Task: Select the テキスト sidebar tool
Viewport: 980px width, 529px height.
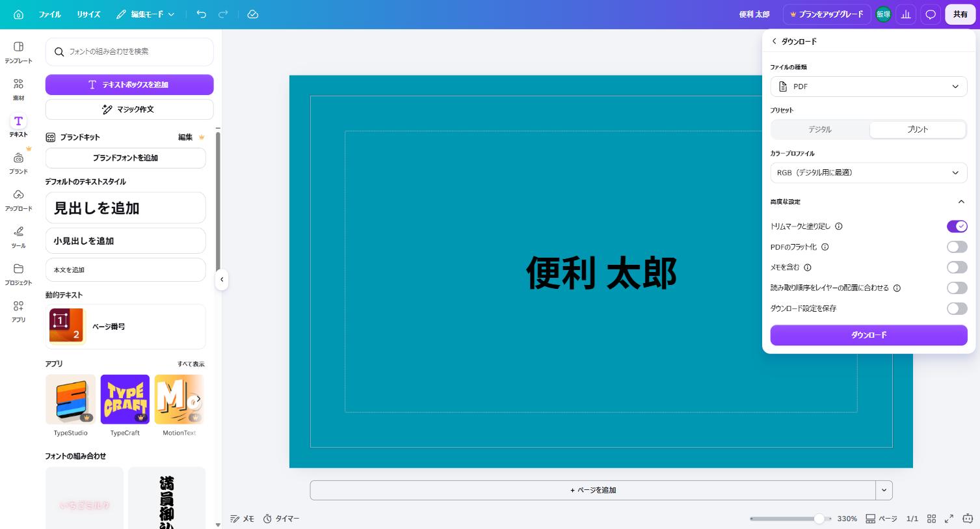Action: coord(18,126)
